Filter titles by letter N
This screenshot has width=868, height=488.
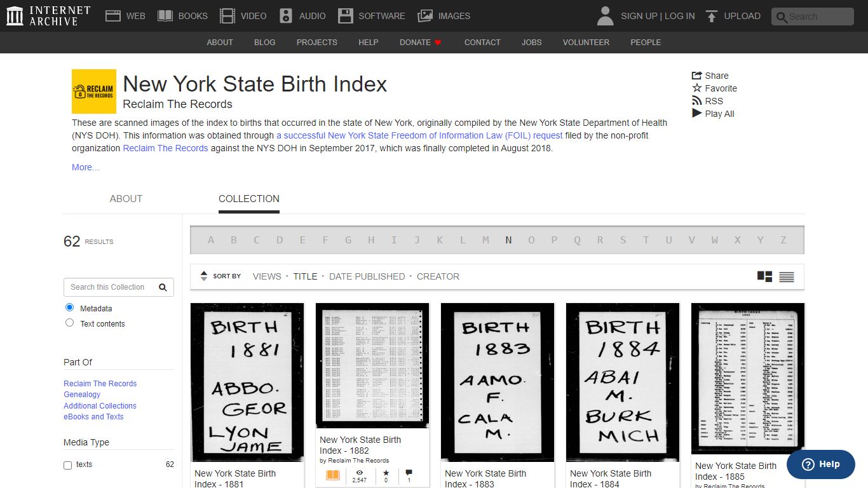click(508, 240)
